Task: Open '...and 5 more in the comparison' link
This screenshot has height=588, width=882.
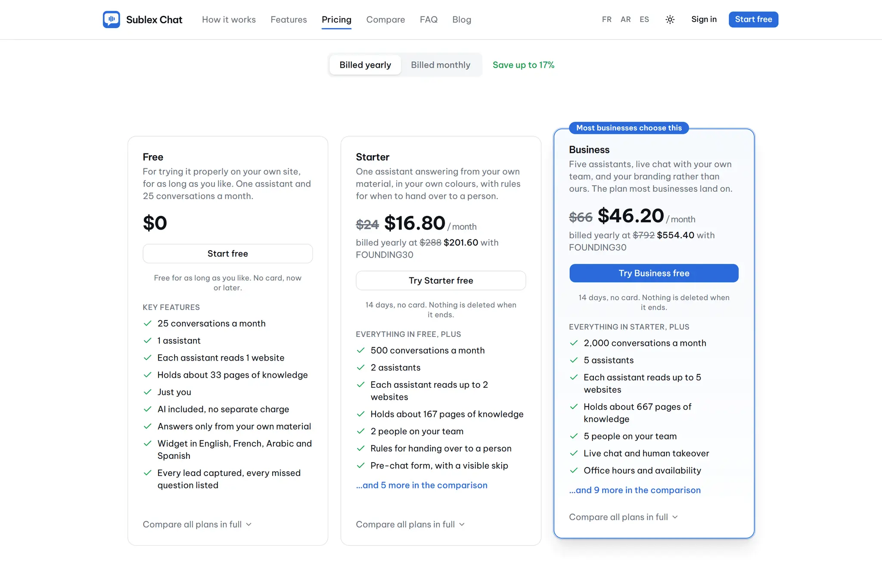Action: click(422, 485)
